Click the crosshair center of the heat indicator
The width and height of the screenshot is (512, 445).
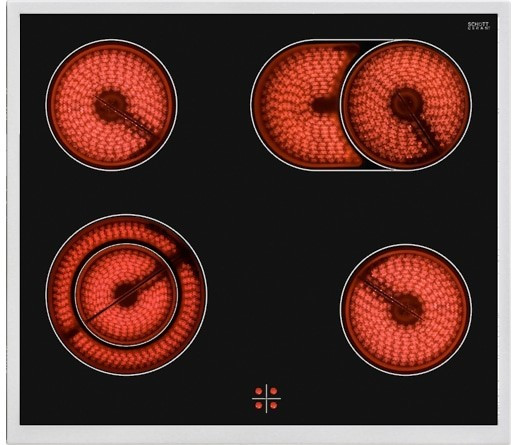pos(266,398)
